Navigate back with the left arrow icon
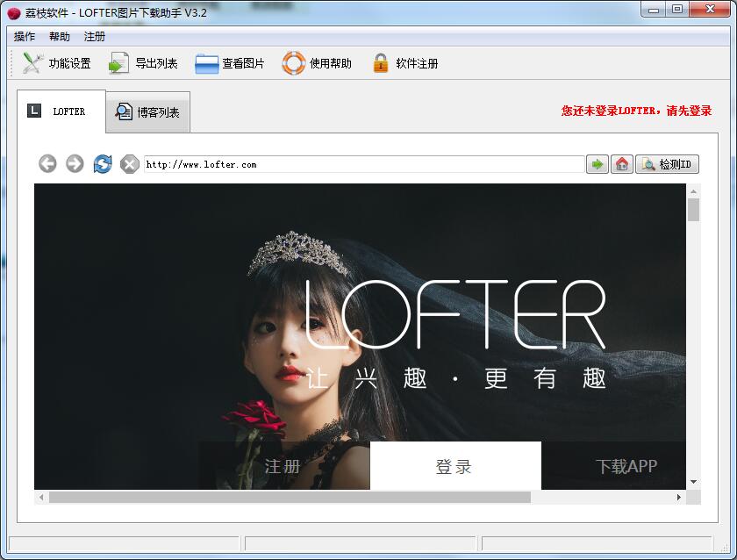Image resolution: width=737 pixels, height=560 pixels. [x=47, y=164]
